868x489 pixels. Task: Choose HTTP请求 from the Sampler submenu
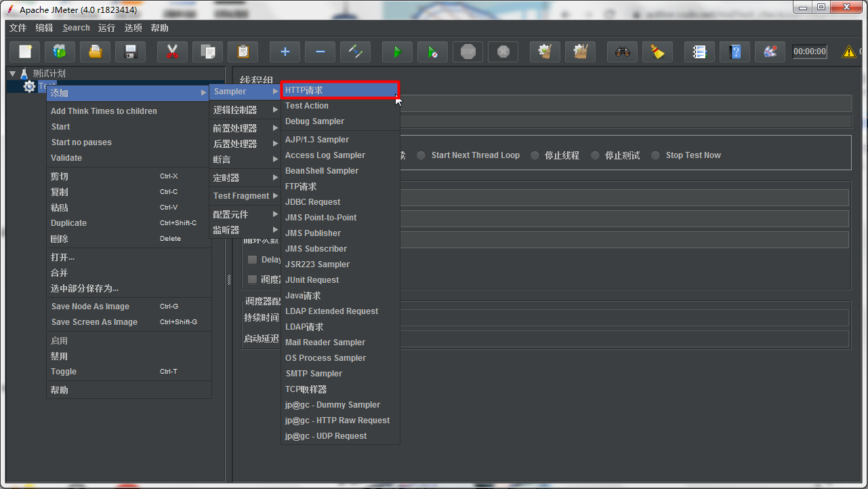pos(340,90)
